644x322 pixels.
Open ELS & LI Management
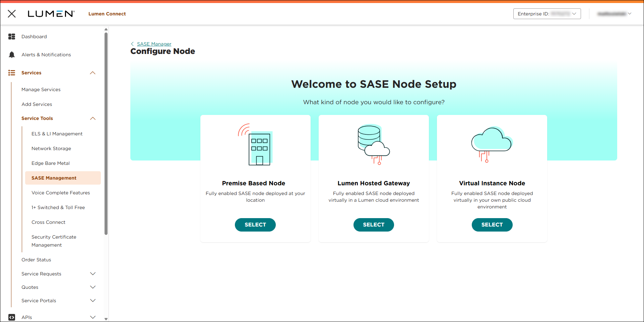click(57, 134)
